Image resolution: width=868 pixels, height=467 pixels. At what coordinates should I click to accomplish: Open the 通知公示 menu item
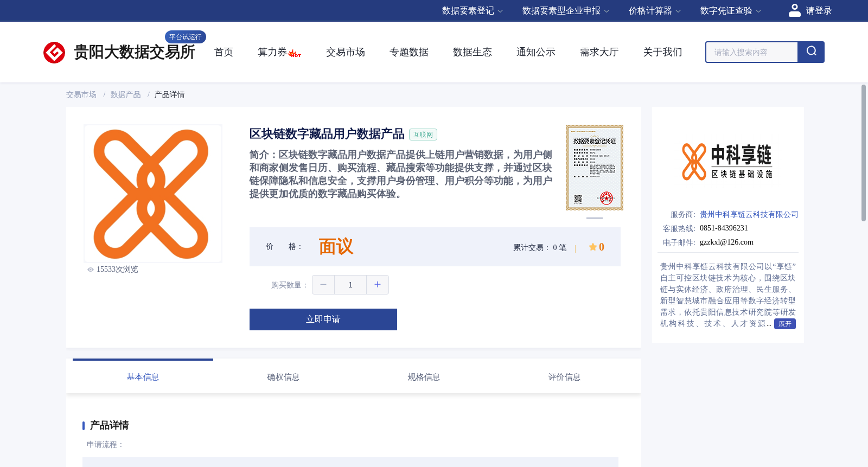(536, 52)
